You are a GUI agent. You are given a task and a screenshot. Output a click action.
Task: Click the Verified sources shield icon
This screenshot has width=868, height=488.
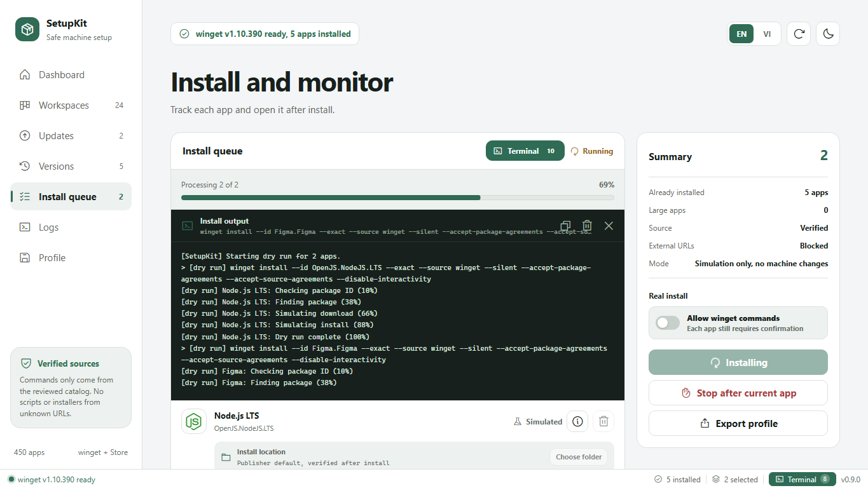(26, 363)
